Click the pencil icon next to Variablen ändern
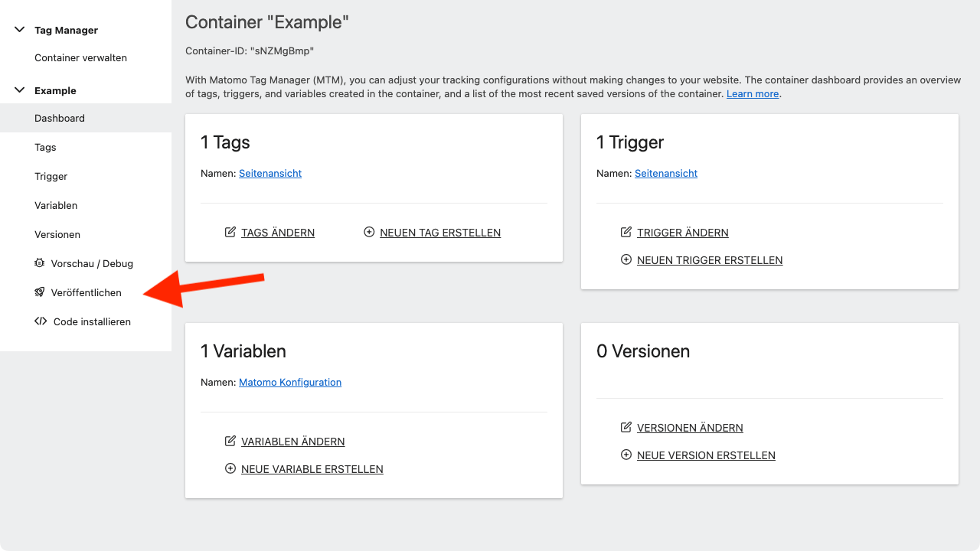980x551 pixels. click(230, 441)
